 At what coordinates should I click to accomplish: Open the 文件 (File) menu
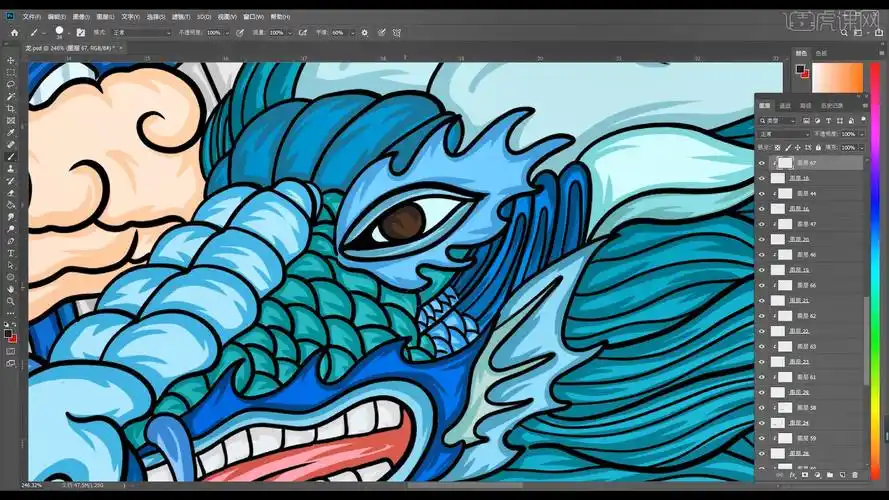tap(32, 17)
